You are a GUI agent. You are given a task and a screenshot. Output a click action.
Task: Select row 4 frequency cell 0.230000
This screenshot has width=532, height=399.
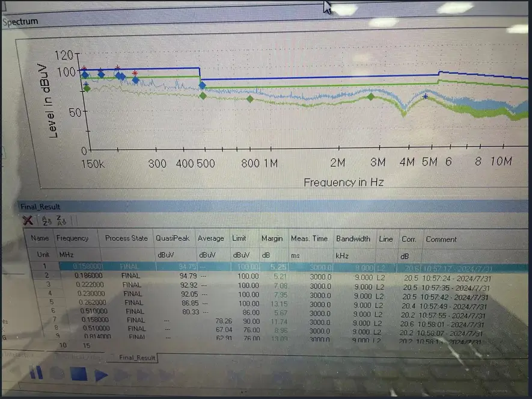tap(91, 294)
